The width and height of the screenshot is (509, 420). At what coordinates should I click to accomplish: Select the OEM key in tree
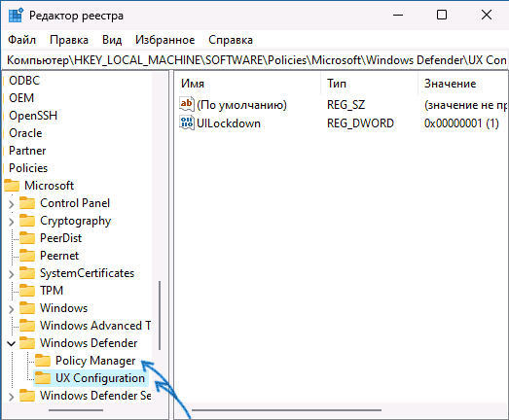(21, 98)
